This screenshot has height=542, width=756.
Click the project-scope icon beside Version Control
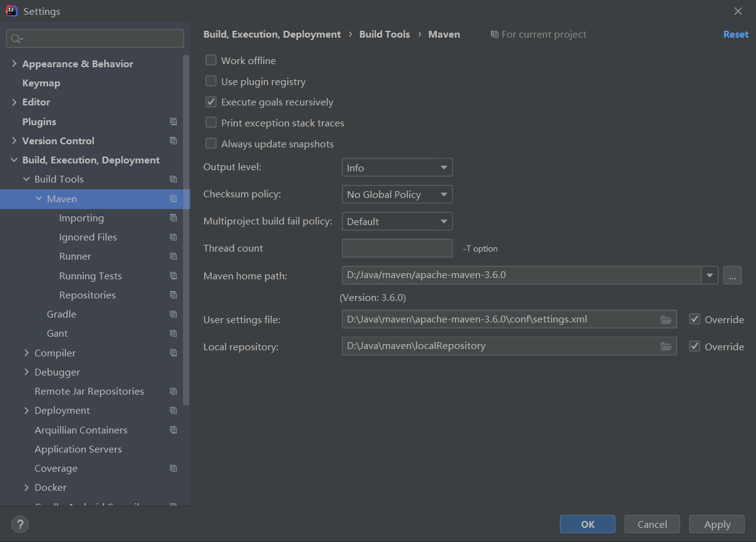point(174,141)
